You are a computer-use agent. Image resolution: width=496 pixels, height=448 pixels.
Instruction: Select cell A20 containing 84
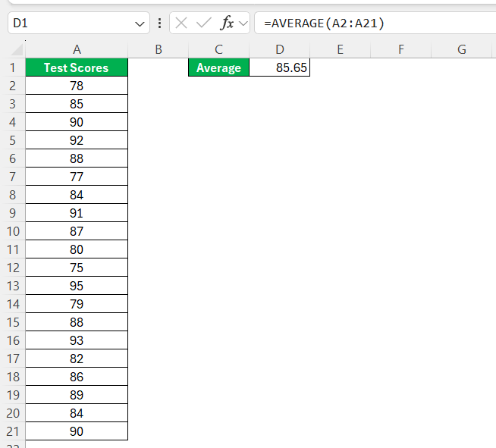click(x=77, y=413)
